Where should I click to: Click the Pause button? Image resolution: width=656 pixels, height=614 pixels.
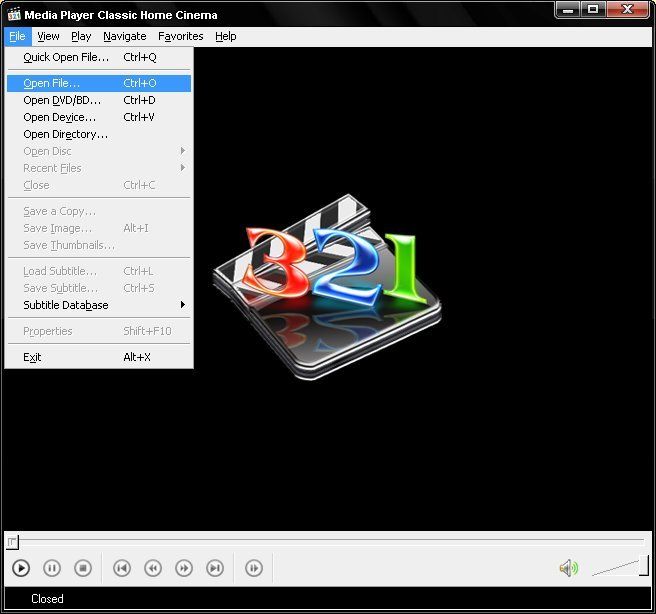(52, 568)
